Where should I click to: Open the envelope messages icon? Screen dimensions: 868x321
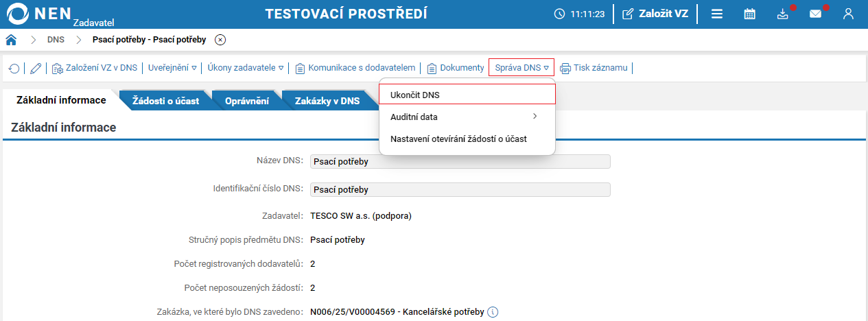tap(815, 14)
